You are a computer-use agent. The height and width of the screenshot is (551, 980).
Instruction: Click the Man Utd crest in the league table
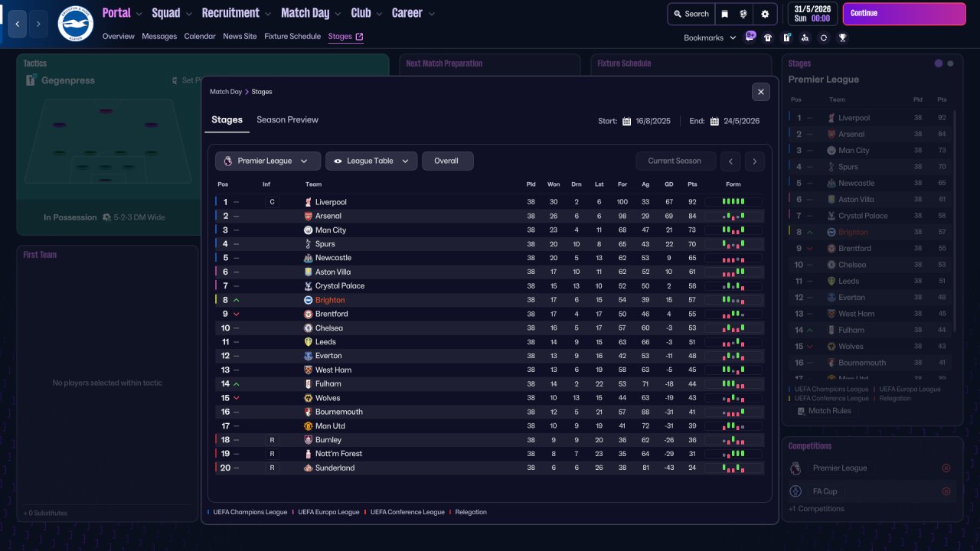pos(309,425)
